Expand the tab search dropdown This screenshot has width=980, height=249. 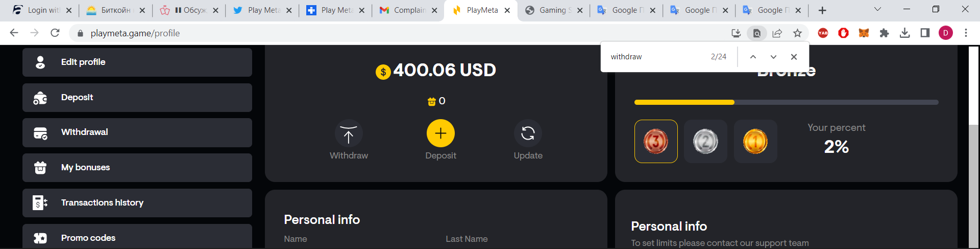877,9
